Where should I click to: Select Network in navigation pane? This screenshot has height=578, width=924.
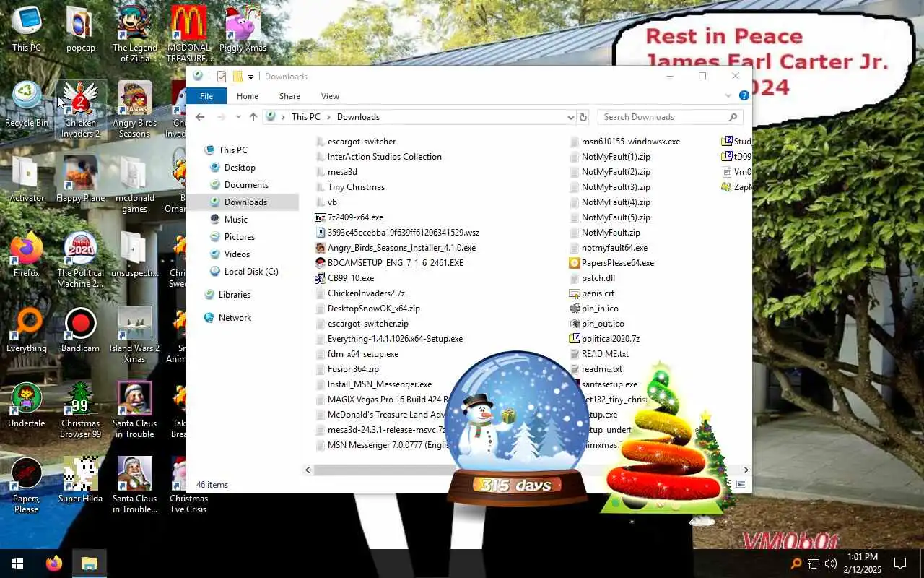coord(235,318)
